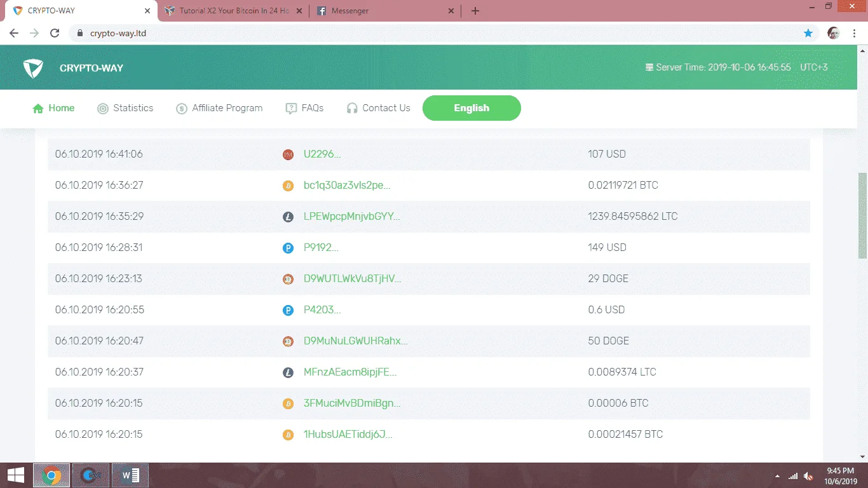Open Word from the taskbar

tap(130, 475)
